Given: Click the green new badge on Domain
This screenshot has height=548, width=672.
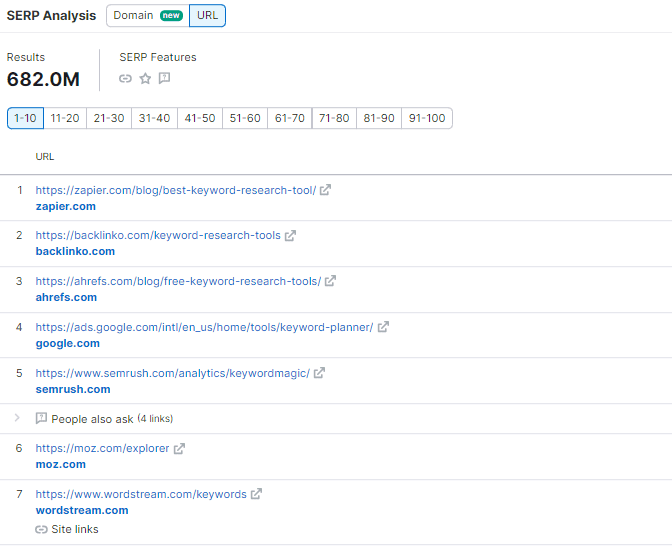Looking at the screenshot, I should coord(171,15).
